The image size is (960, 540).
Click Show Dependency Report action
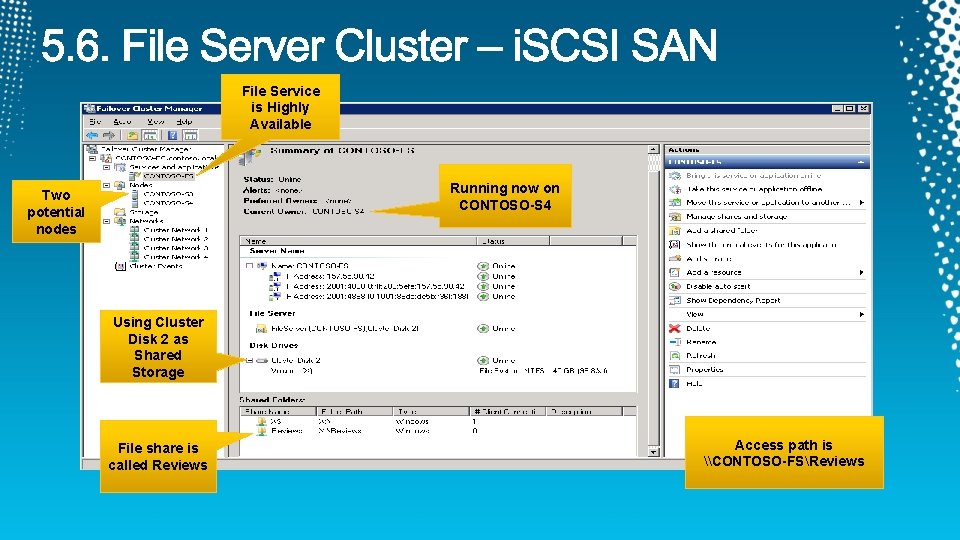point(733,301)
